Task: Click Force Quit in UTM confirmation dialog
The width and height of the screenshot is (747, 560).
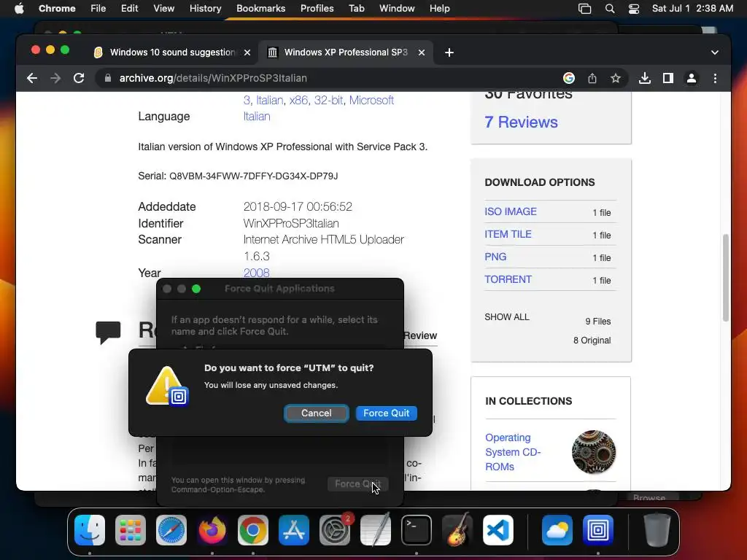Action: (x=386, y=413)
